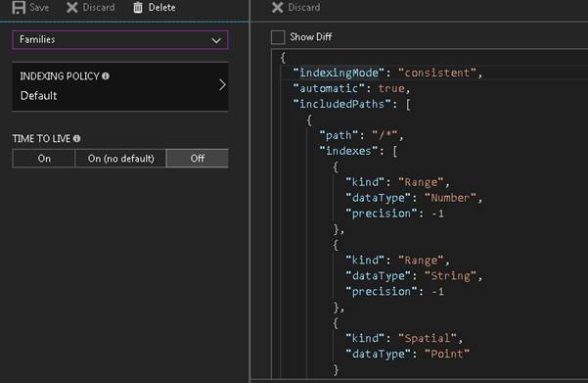Image resolution: width=588 pixels, height=383 pixels.
Task: Click the Save label in left toolbar
Action: pos(39,7)
